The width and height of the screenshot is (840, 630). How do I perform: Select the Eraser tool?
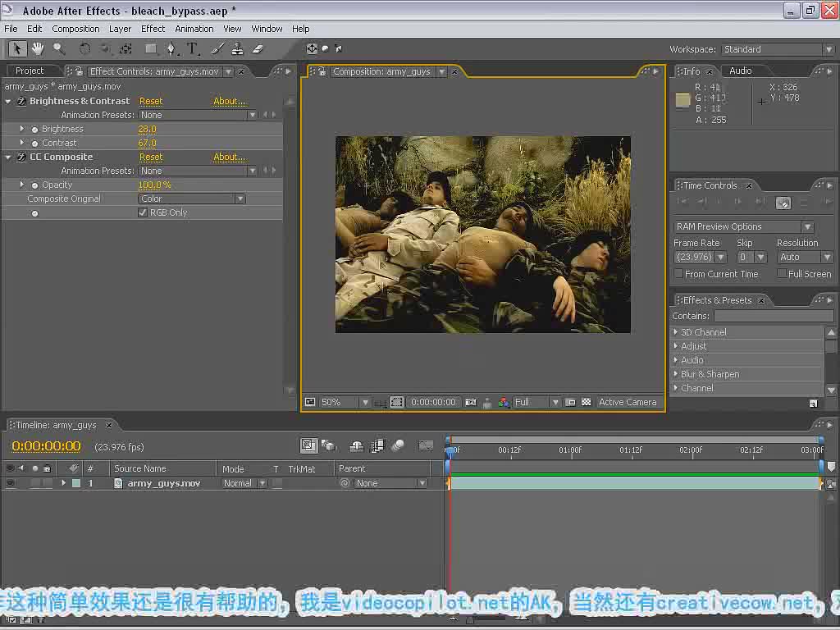tap(258, 48)
